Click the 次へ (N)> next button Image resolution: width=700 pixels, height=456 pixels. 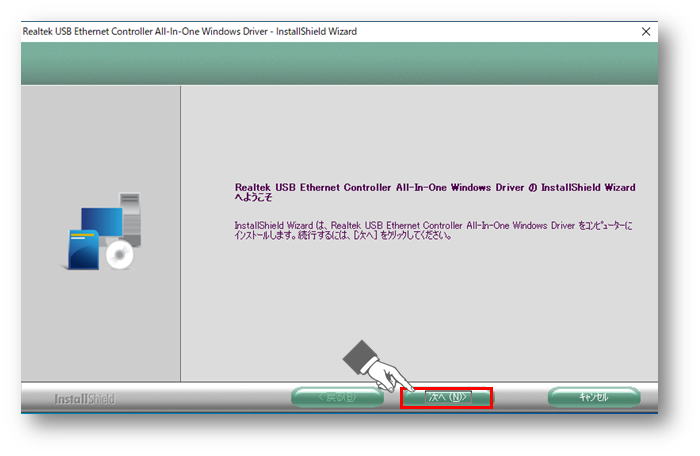pos(447,397)
